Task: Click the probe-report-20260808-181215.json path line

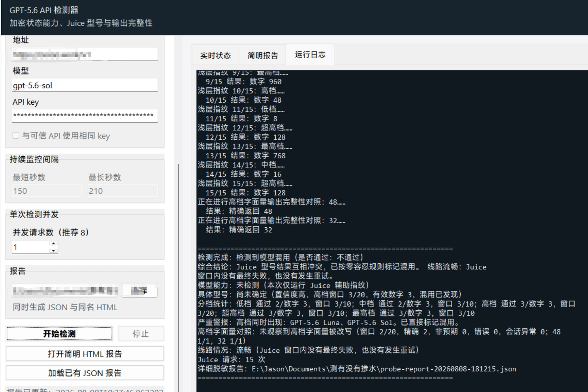Action: [x=357, y=369]
